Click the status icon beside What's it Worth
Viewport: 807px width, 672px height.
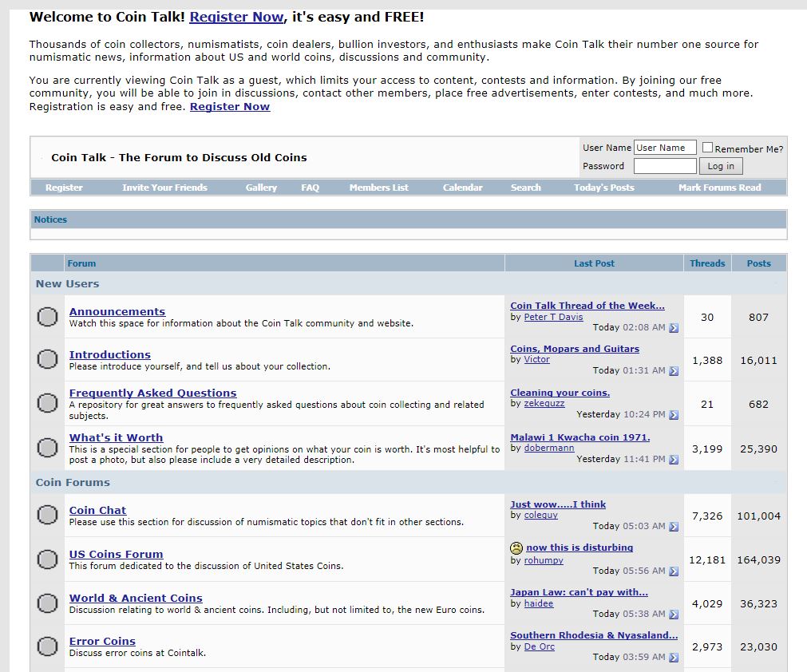pyautogui.click(x=47, y=448)
